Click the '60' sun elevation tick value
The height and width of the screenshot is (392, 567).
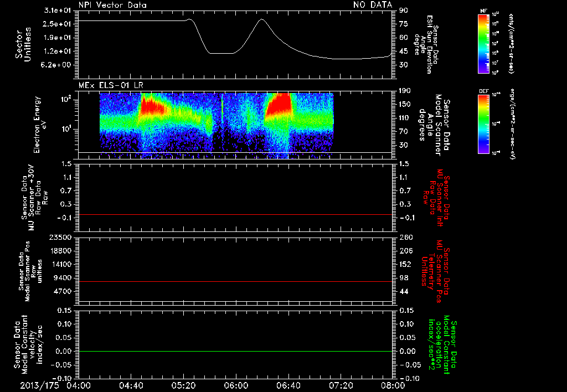(404, 38)
